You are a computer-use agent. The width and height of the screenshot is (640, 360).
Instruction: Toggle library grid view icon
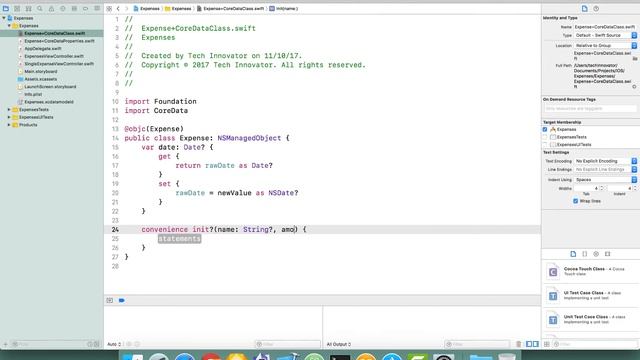(547, 344)
